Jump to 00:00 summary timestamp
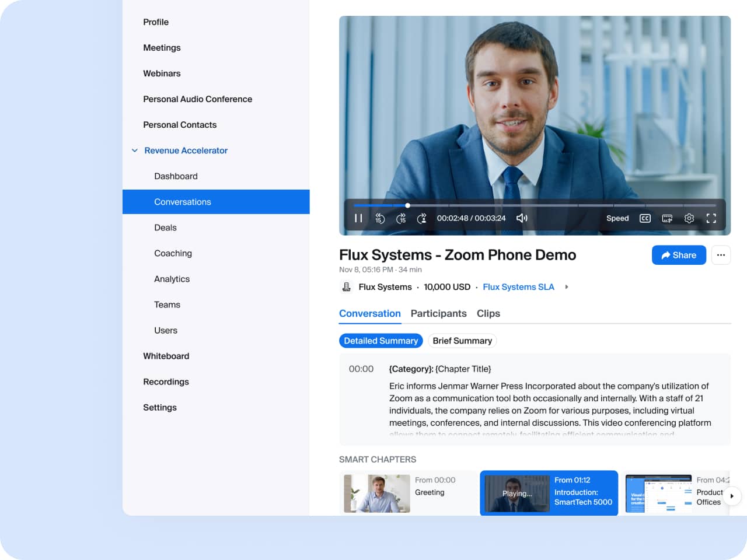This screenshot has width=747, height=560. click(x=361, y=369)
